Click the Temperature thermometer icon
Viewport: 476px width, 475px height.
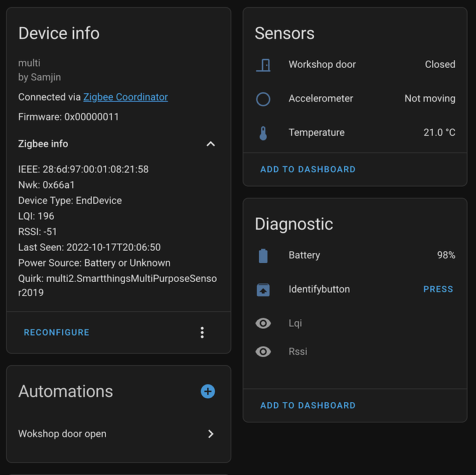point(263,133)
